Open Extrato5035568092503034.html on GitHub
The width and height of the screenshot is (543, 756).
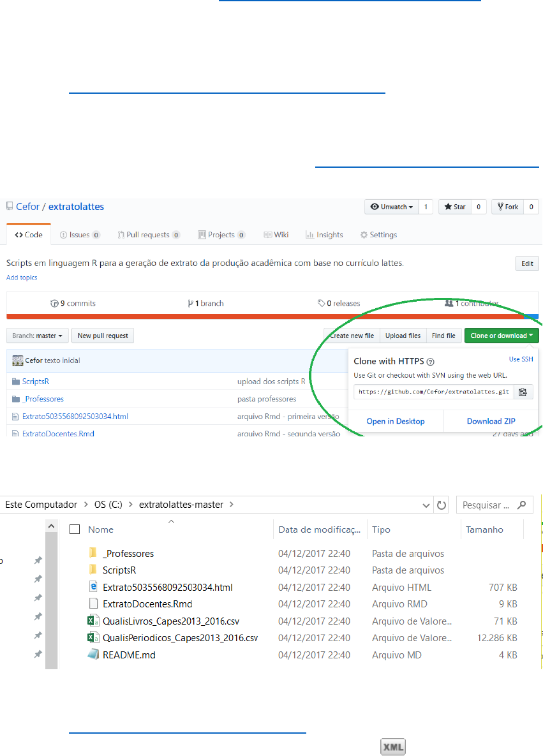pos(75,417)
